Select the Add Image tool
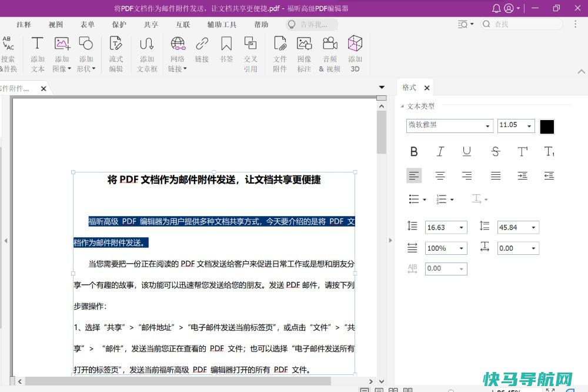The height and width of the screenshot is (392, 588). [62, 54]
